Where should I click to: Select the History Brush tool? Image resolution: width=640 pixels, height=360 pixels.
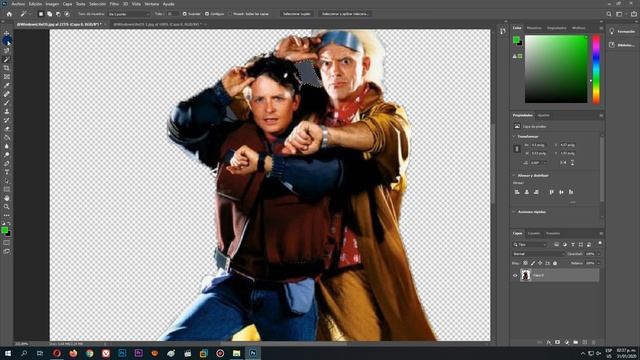click(7, 120)
